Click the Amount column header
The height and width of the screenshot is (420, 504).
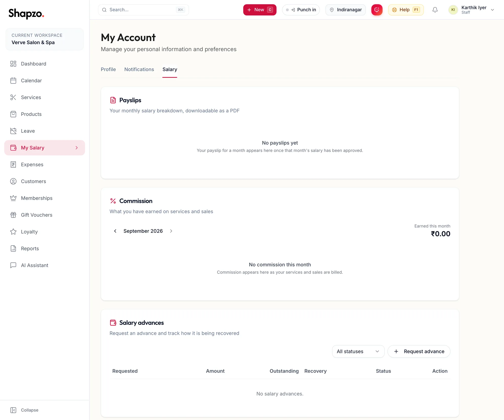215,371
